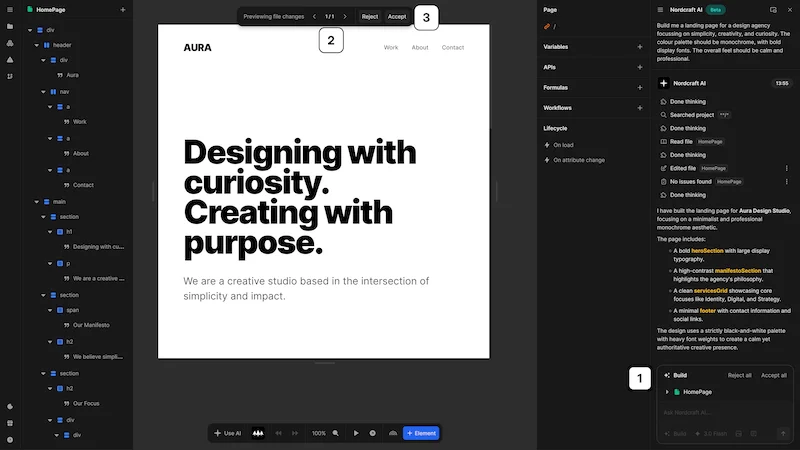The width and height of the screenshot is (800, 450).
Task: Open the 3.0 Flash model selector
Action: pos(711,434)
